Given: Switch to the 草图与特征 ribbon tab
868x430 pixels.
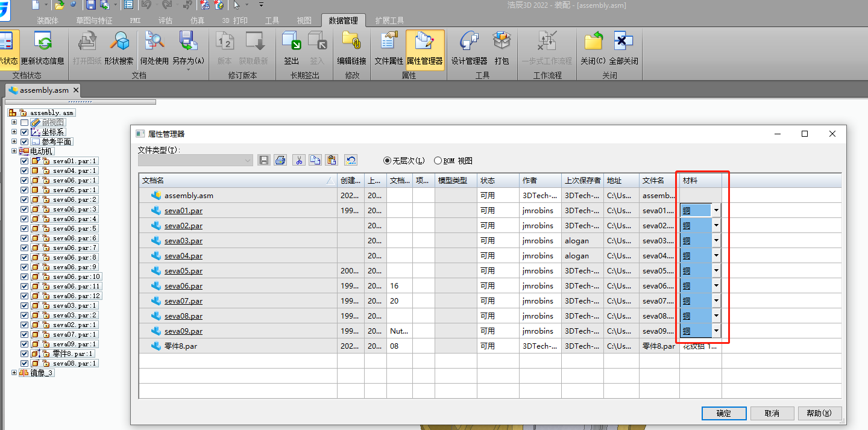Looking at the screenshot, I should 94,20.
